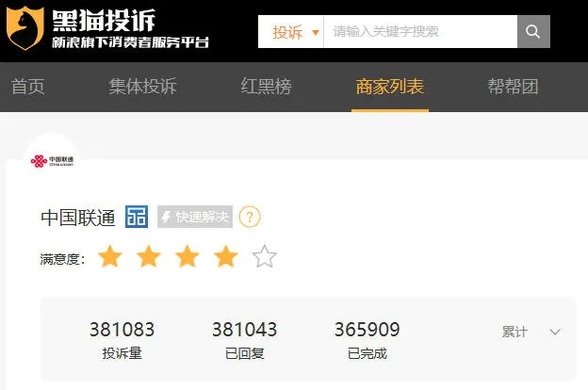588x390 pixels.
Task: Open the 集体投诉 tab
Action: tap(142, 87)
